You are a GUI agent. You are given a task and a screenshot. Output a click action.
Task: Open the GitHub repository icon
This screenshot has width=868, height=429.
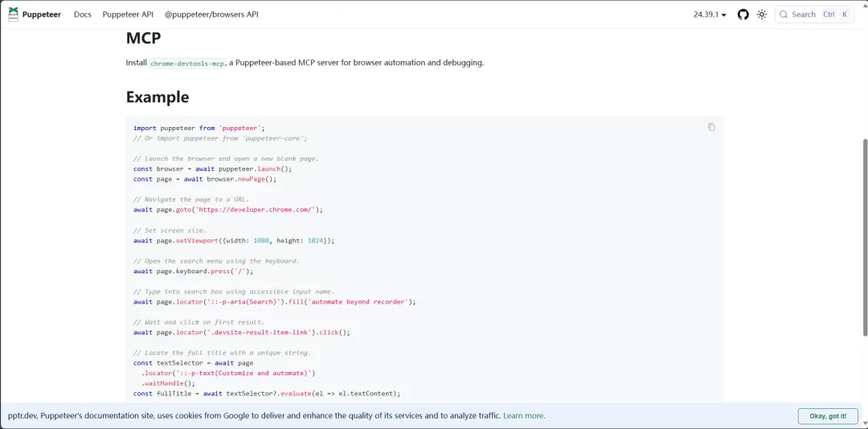743,14
